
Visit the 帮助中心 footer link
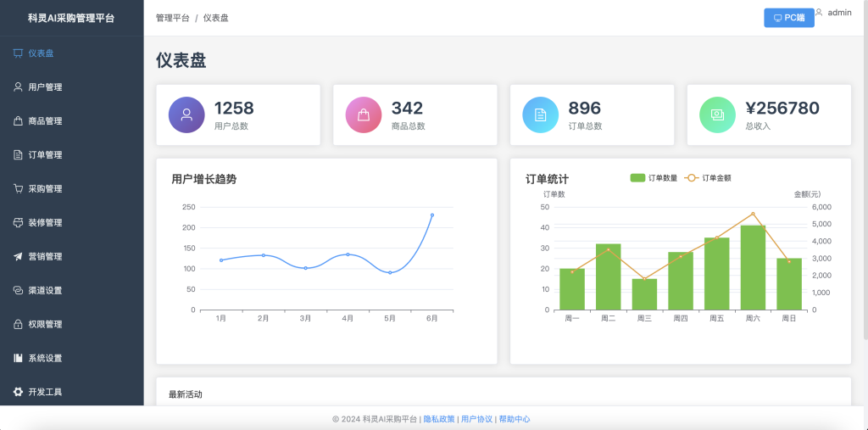click(x=515, y=419)
